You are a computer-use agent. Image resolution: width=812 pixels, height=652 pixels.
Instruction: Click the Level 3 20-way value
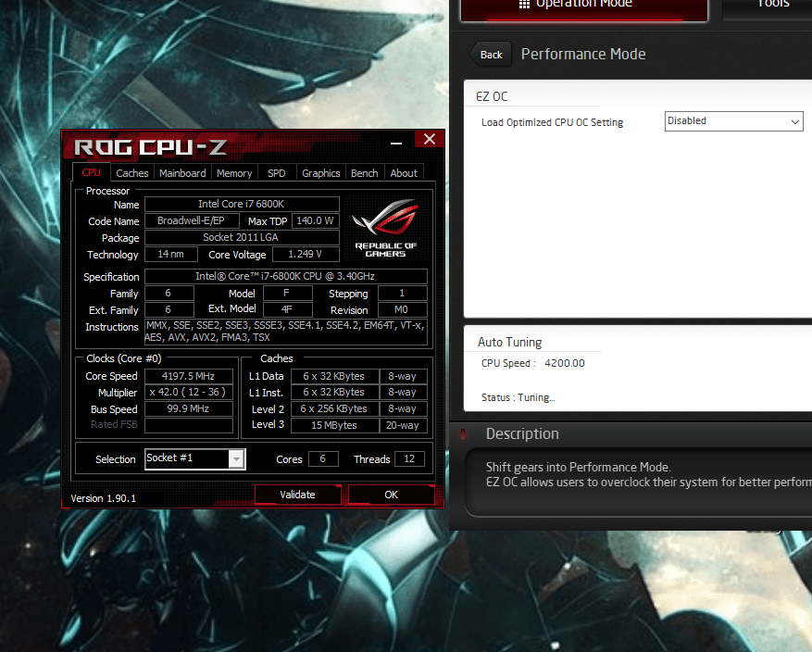click(x=403, y=425)
